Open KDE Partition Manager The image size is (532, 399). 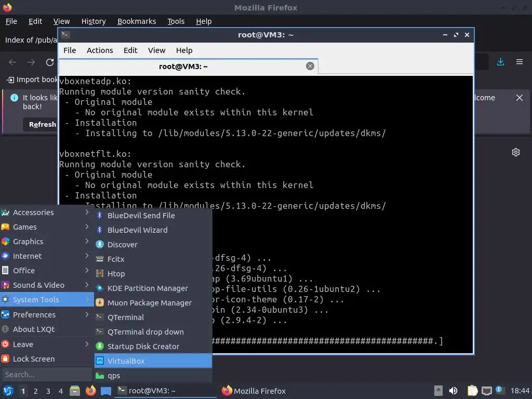click(x=153, y=288)
